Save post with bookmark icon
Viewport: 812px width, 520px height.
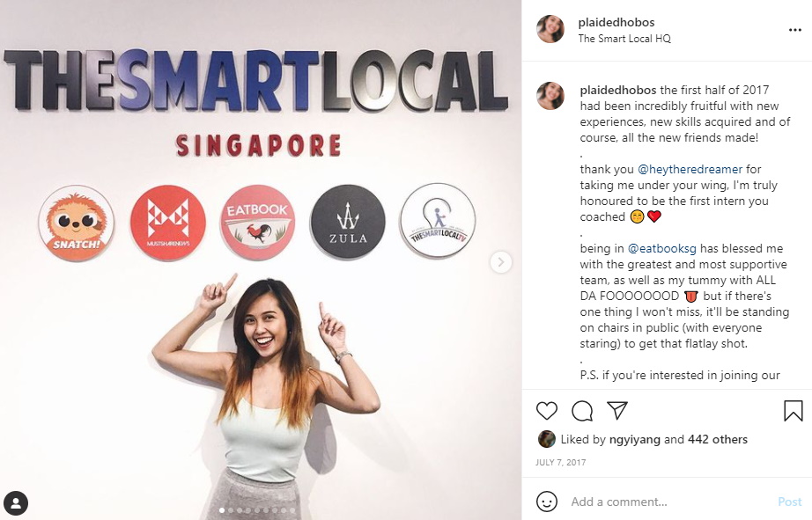793,411
